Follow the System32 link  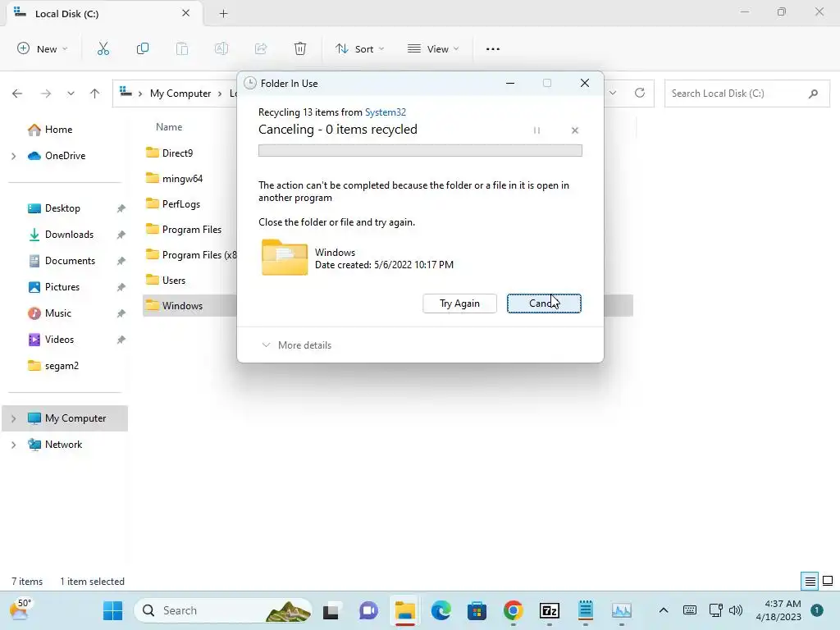386,112
